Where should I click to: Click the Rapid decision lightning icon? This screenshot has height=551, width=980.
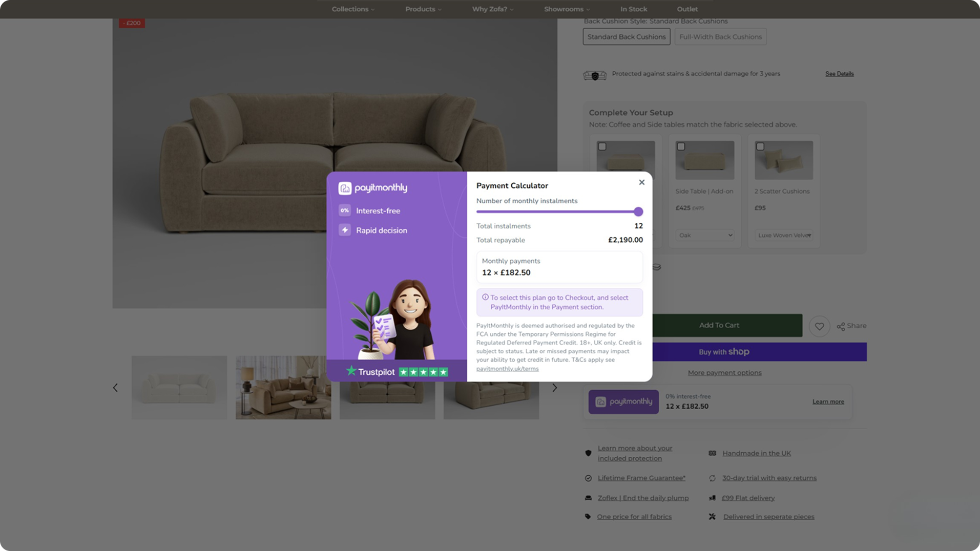345,230
